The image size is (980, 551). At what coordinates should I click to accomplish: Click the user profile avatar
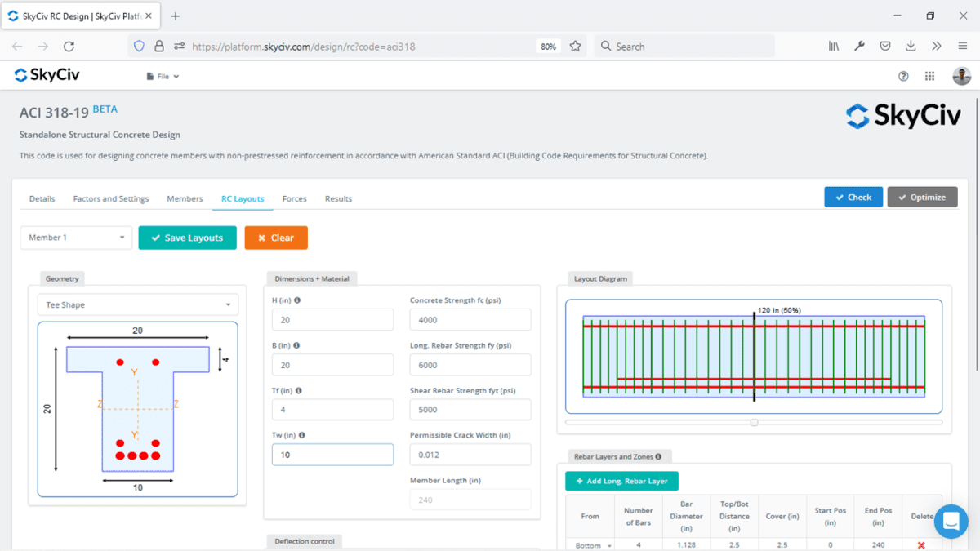click(x=961, y=76)
